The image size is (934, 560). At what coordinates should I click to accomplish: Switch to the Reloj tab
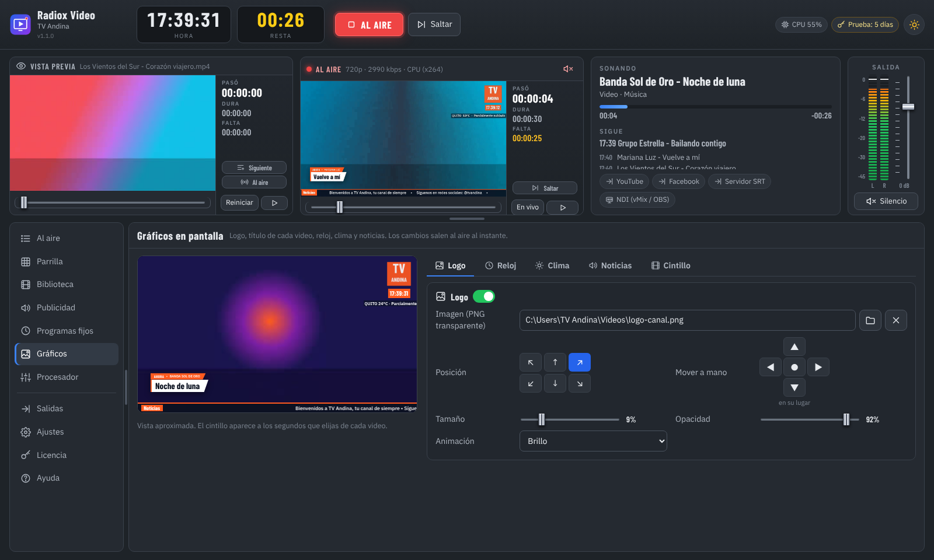(501, 265)
